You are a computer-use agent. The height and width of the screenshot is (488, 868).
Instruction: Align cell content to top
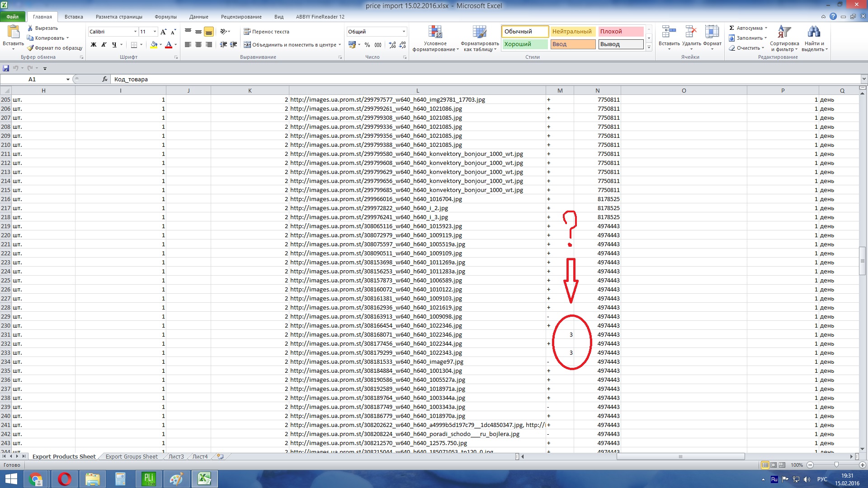pos(188,32)
